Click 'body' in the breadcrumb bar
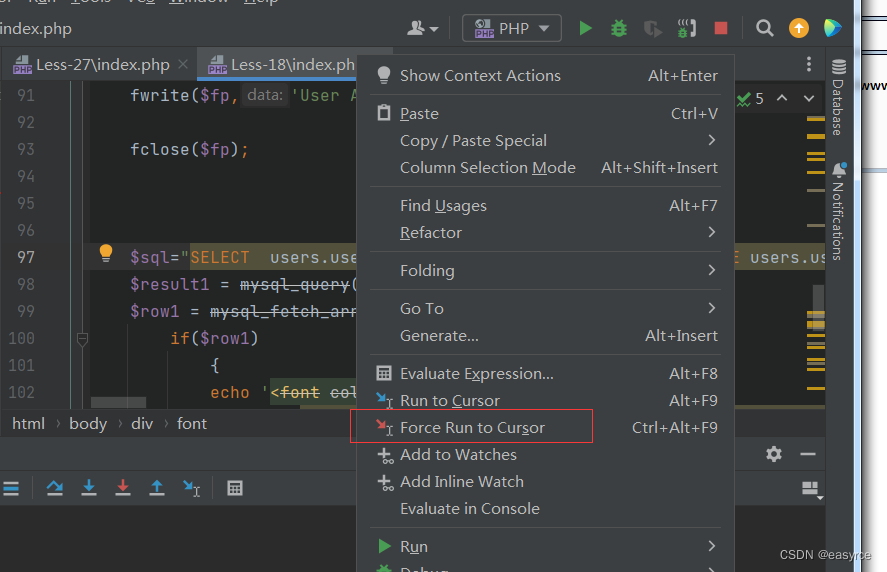887x572 pixels. point(88,423)
